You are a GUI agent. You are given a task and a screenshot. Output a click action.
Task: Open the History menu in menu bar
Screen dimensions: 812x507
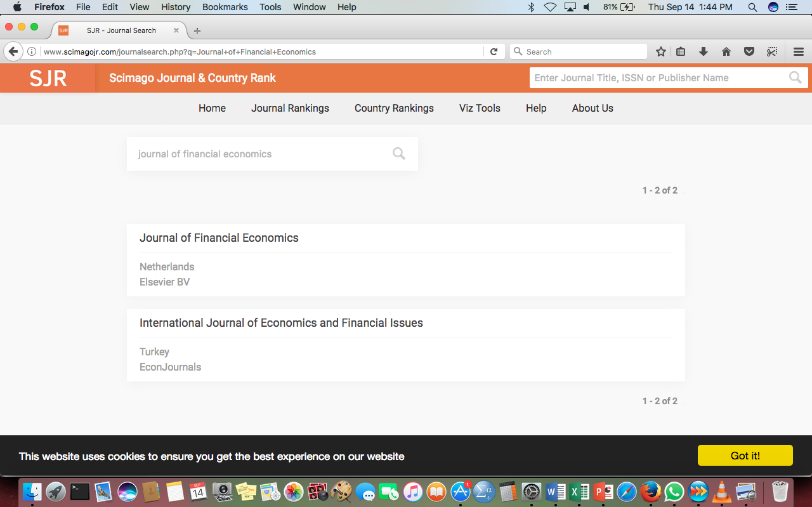coord(176,7)
